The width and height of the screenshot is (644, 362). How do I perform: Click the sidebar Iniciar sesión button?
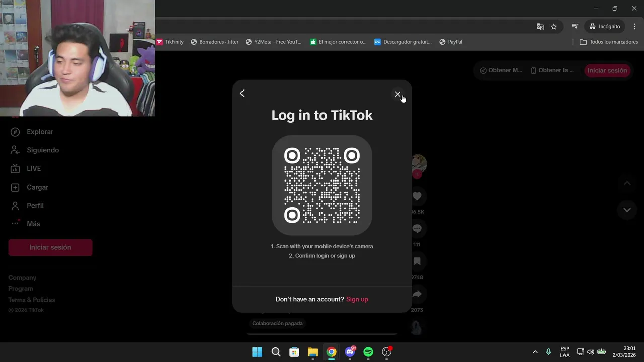pyautogui.click(x=50, y=247)
